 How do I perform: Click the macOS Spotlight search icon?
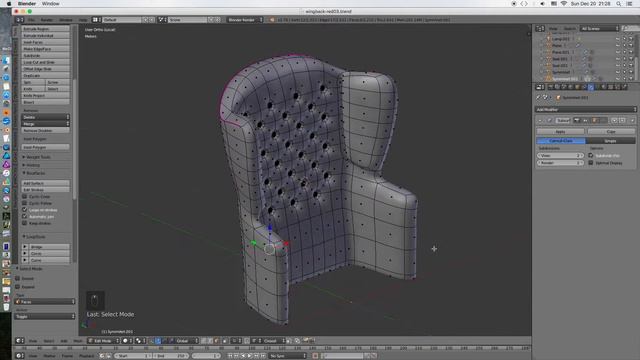tap(618, 4)
